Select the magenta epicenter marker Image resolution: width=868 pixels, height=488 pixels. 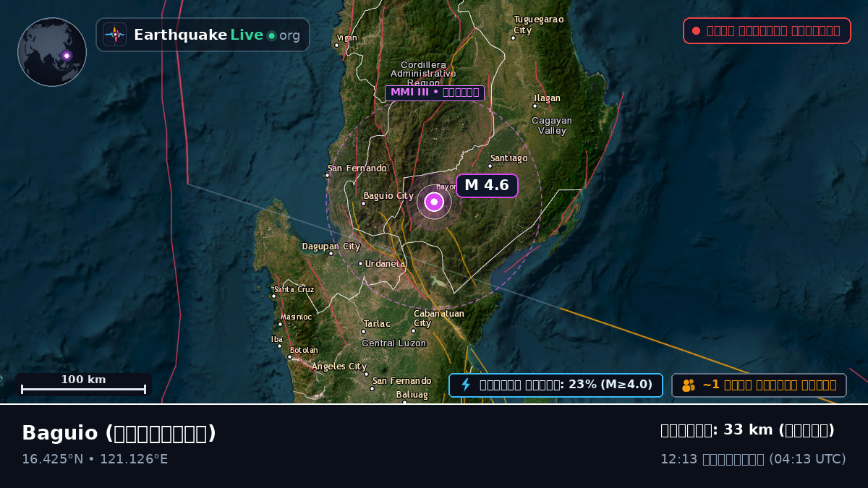pyautogui.click(x=434, y=202)
